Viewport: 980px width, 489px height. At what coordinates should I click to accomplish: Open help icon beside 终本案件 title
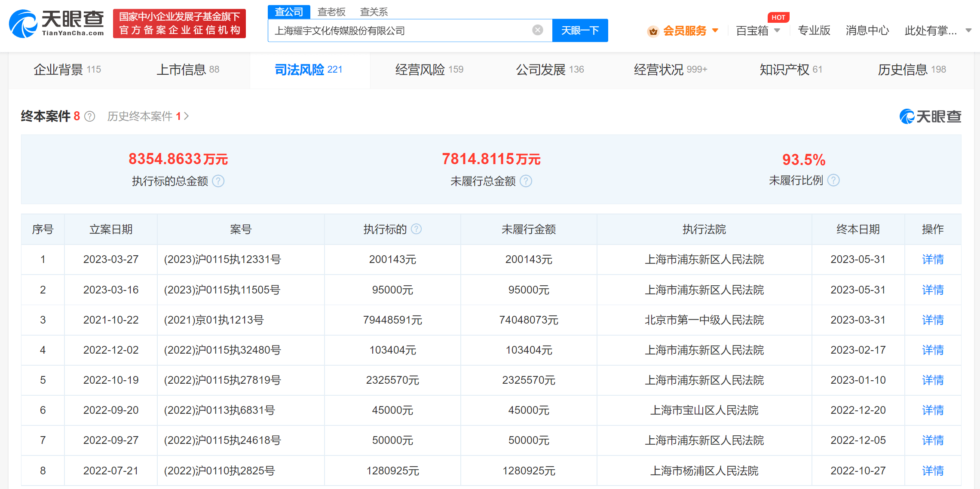[89, 116]
